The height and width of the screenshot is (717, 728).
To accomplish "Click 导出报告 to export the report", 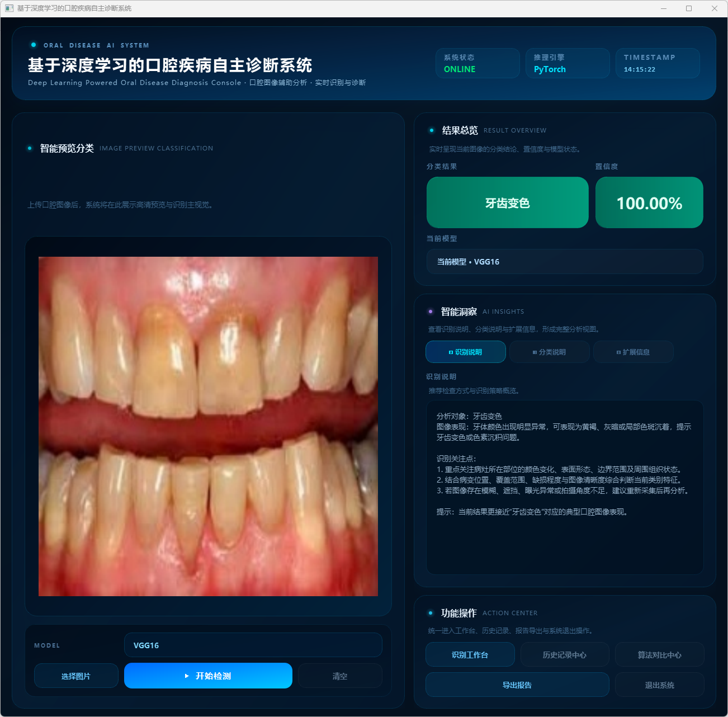I will tap(517, 685).
